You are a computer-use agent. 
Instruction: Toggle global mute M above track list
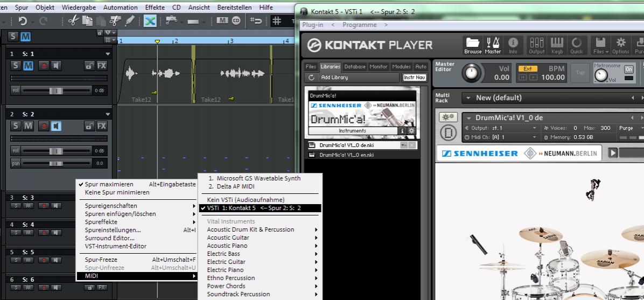pyautogui.click(x=26, y=37)
